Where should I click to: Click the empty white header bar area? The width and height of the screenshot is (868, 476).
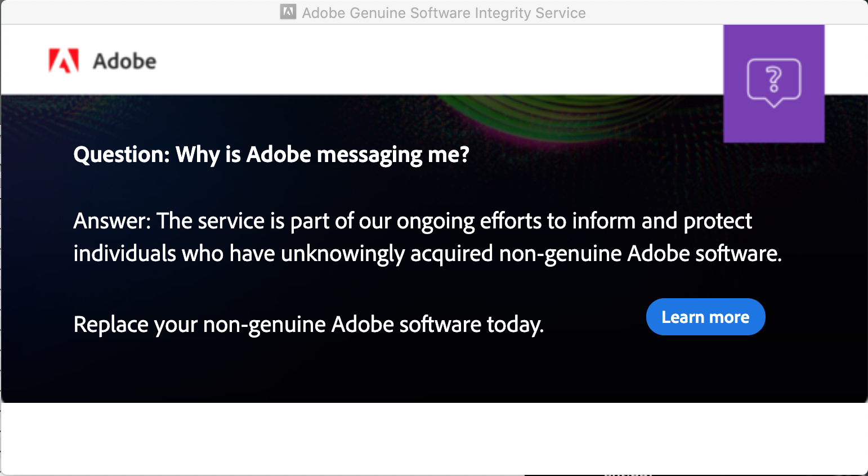tap(439, 60)
